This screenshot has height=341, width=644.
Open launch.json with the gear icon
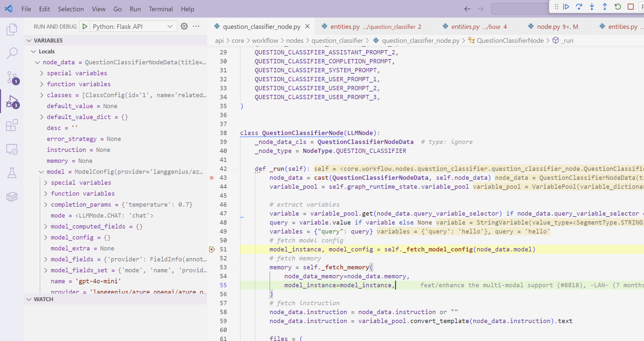(184, 27)
